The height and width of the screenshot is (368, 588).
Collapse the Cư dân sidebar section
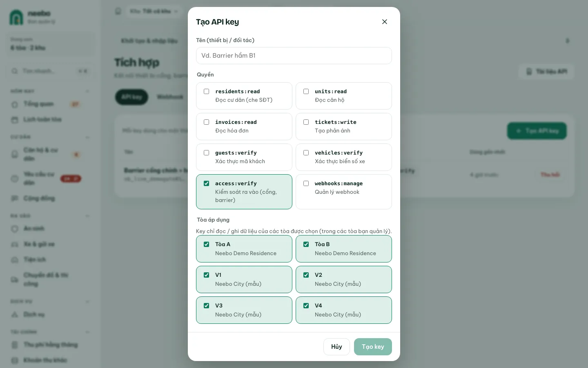tap(87, 137)
